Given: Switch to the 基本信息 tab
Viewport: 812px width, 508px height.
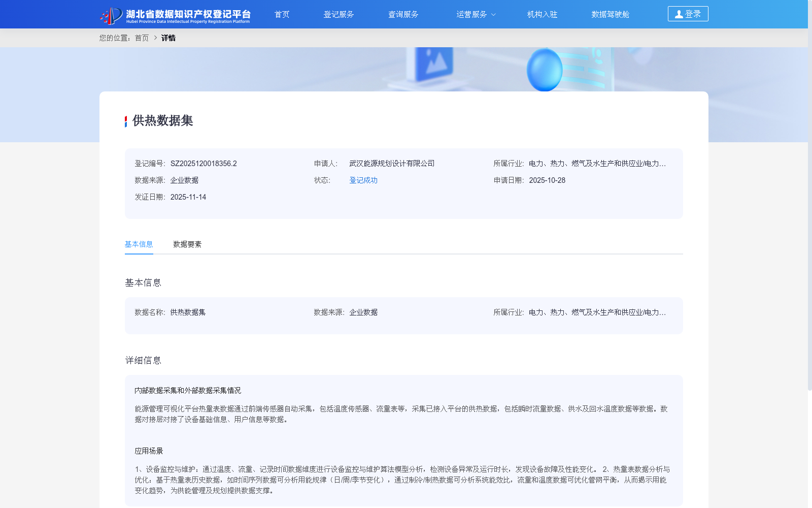Looking at the screenshot, I should pos(139,244).
